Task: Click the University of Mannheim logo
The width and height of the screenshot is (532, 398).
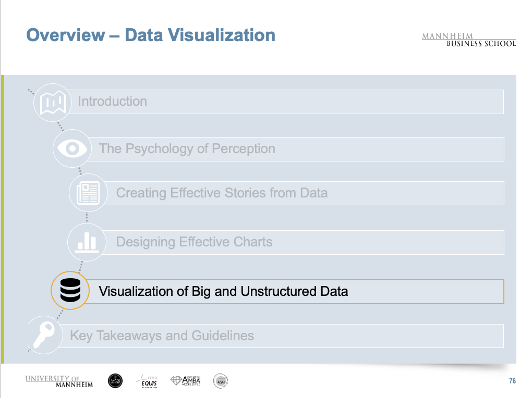Action: (59, 381)
